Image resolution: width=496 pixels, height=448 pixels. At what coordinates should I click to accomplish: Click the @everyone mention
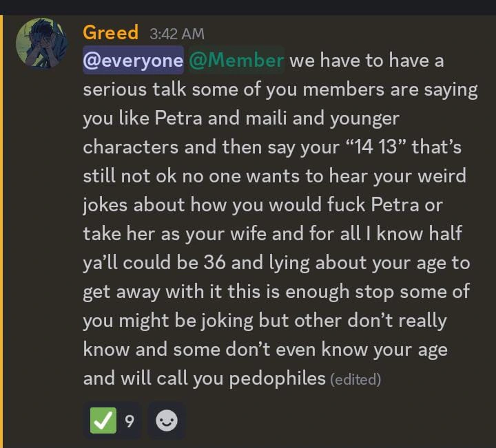[x=133, y=61]
